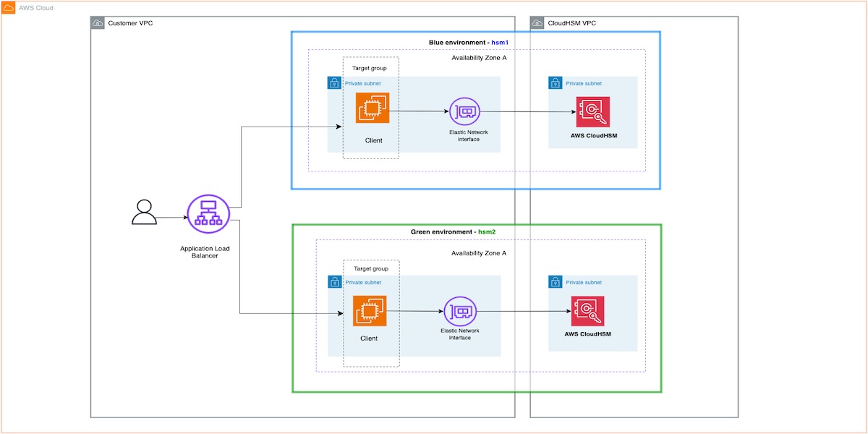Click the padlock icon on Green environment private subnet
This screenshot has width=868, height=434.
click(334, 282)
